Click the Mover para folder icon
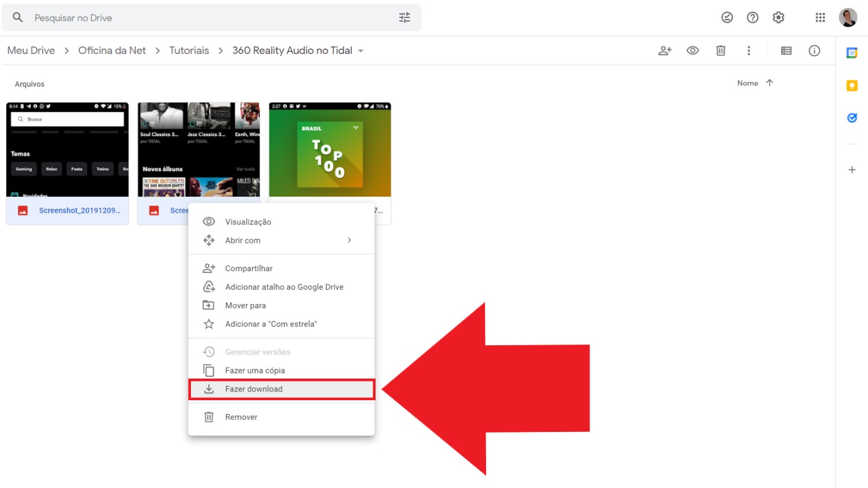Viewport: 868px width, 488px height. (x=209, y=305)
